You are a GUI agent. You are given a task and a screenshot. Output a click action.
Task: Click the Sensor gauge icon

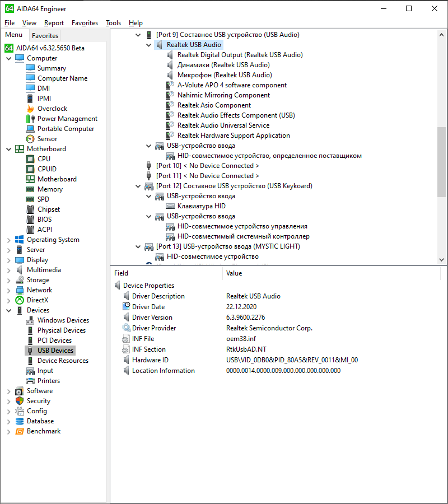(x=30, y=139)
